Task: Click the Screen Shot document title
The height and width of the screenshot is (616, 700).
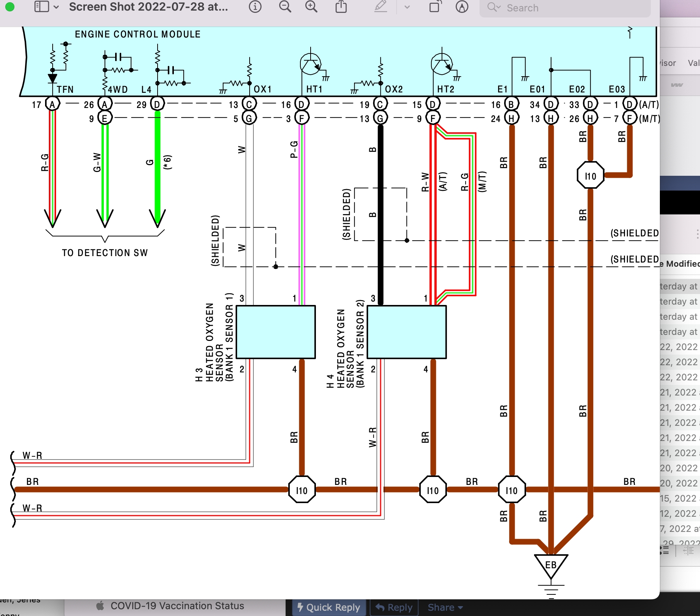Action: click(148, 7)
